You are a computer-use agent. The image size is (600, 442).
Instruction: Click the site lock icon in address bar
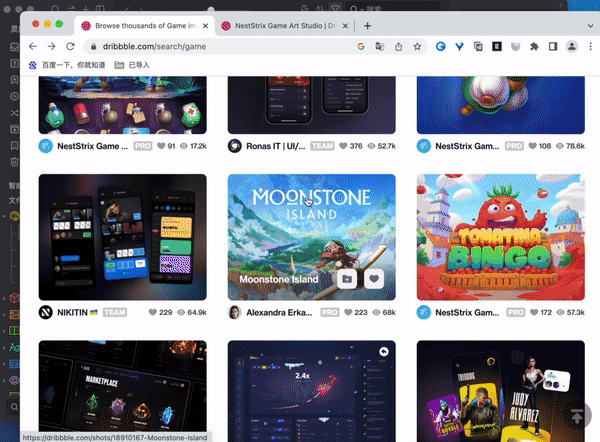[93, 47]
